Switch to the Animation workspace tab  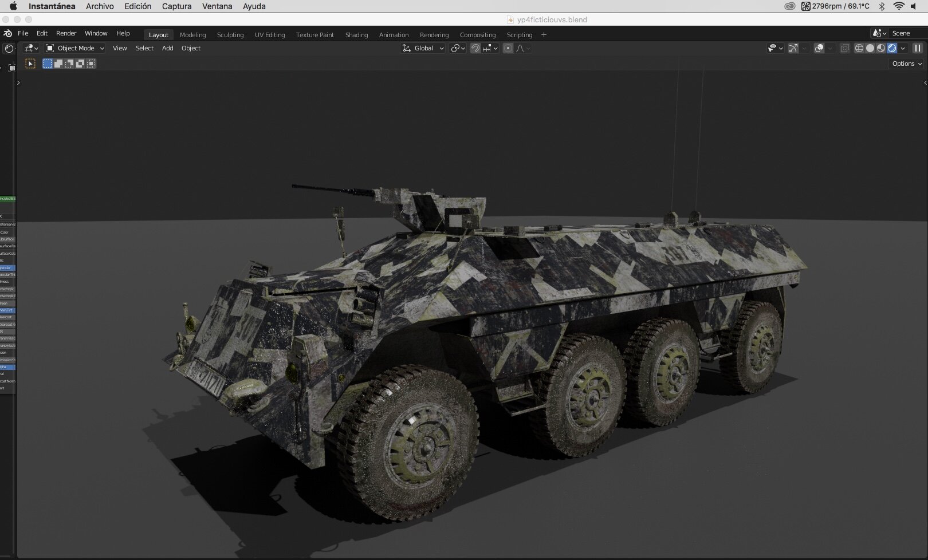[x=394, y=35]
